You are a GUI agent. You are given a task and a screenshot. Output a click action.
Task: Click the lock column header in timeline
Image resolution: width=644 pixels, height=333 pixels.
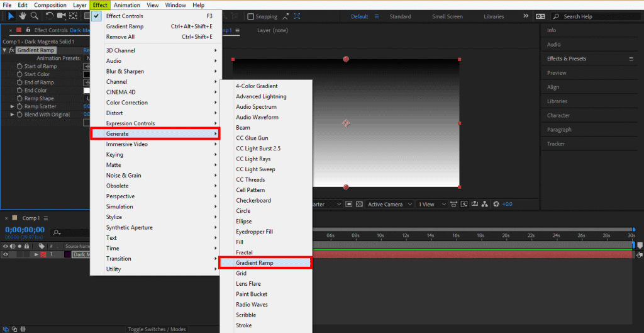tap(26, 246)
